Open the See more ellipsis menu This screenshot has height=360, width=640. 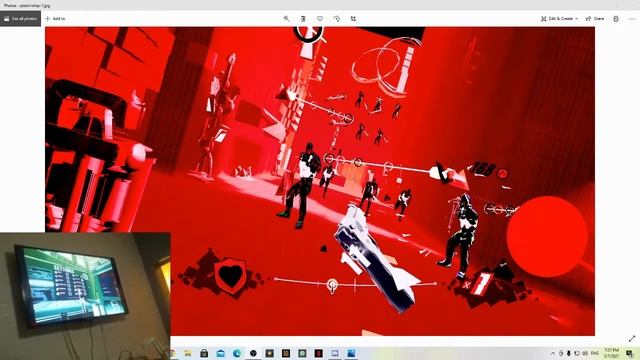point(632,19)
